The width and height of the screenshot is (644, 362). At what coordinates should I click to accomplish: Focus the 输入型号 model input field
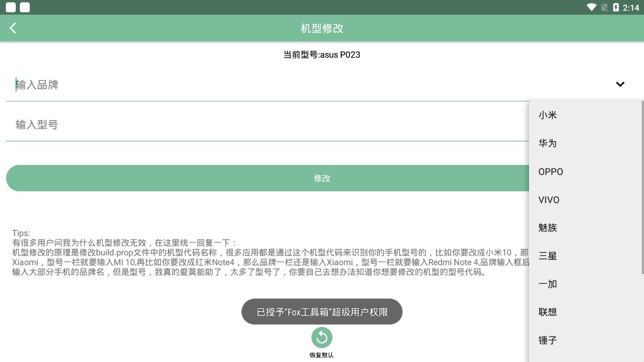pos(267,124)
